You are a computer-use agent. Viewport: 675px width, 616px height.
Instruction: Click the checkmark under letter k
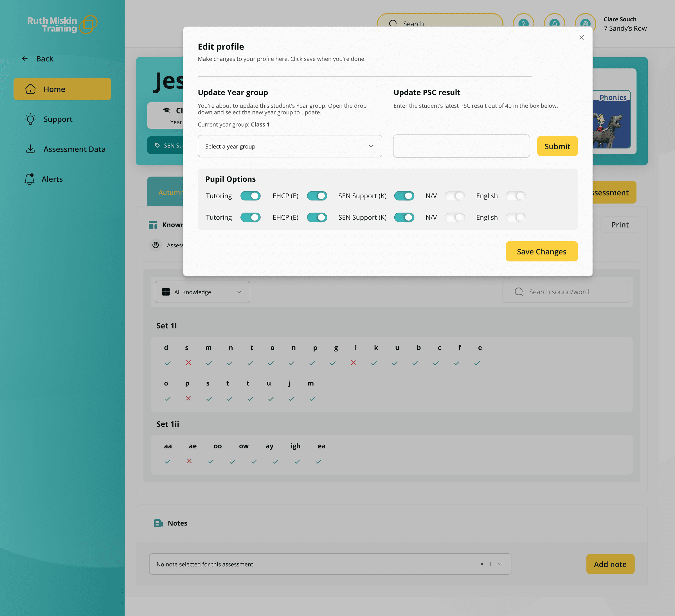pos(374,363)
